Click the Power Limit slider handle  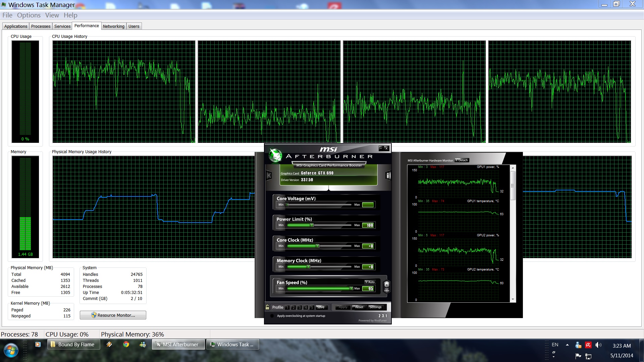click(312, 225)
